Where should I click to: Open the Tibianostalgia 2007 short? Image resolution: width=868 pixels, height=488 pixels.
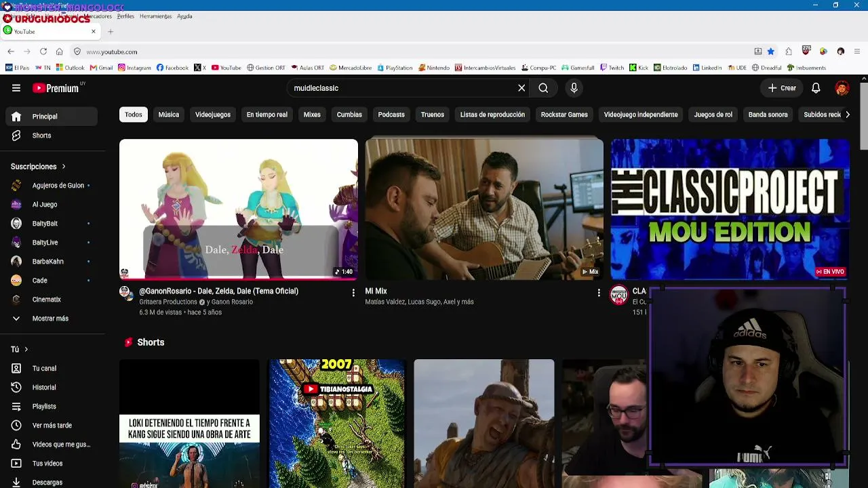336,424
